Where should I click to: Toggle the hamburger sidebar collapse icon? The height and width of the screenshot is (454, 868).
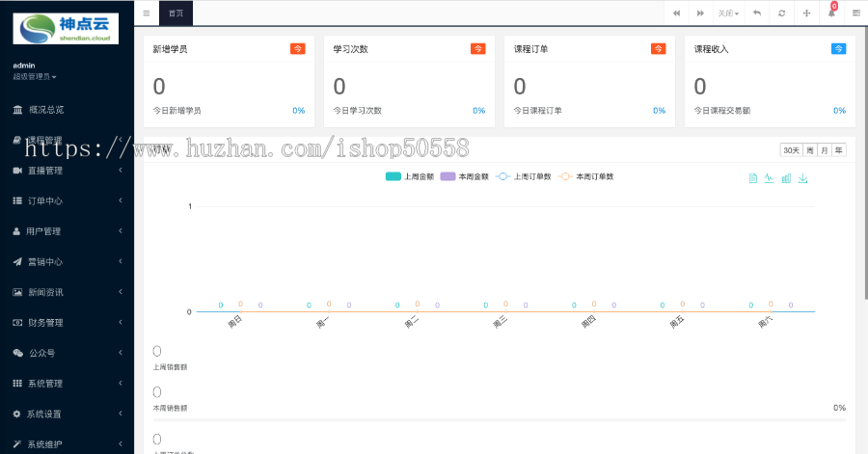[x=147, y=13]
